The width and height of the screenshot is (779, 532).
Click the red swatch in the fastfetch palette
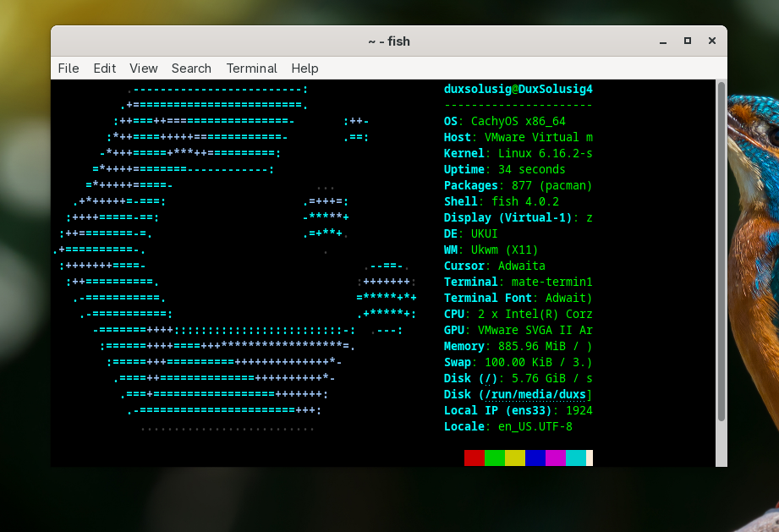coord(474,457)
